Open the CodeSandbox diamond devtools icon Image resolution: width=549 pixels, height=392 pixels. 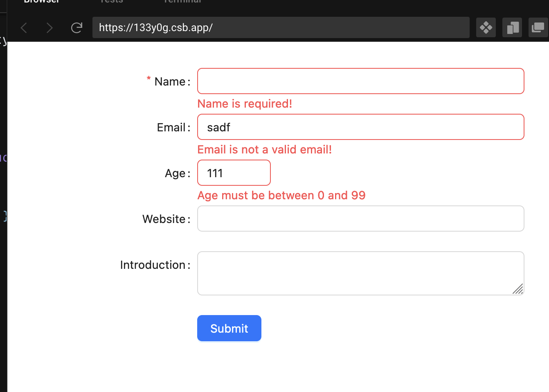coord(486,27)
